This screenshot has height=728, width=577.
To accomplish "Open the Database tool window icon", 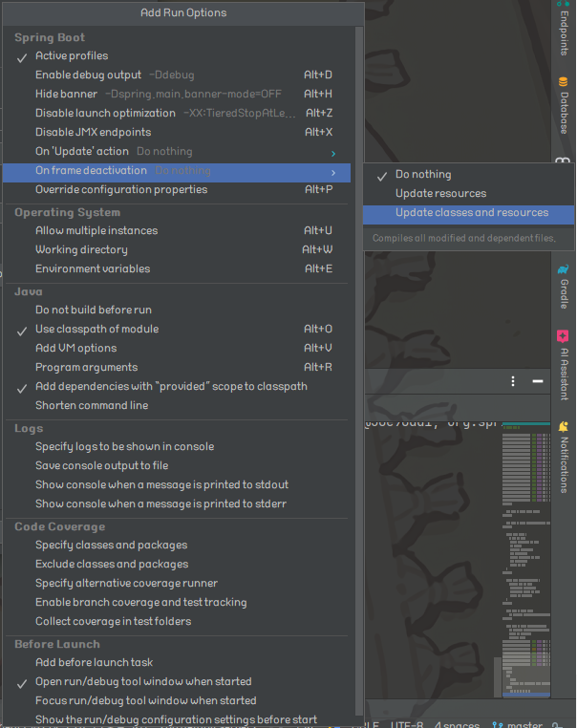I will click(563, 82).
